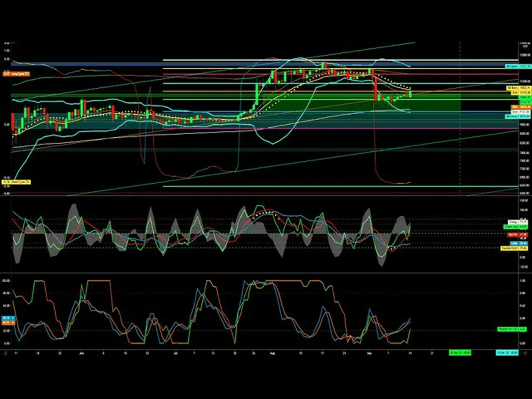Select the orange Long Cycle TSI label
Screen dimensions: 532x399
pyautogui.click(x=17, y=74)
